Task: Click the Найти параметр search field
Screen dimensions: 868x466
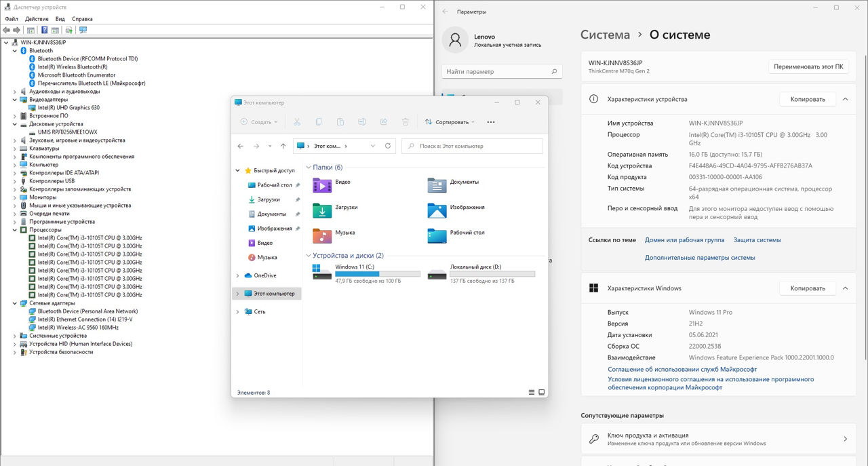Action: click(502, 71)
